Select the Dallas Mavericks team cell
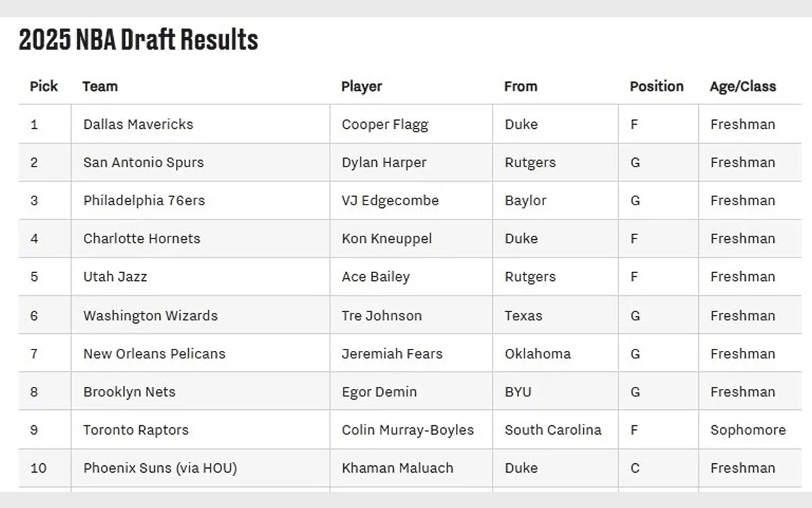Viewport: 812px width, 508px height. (x=138, y=124)
